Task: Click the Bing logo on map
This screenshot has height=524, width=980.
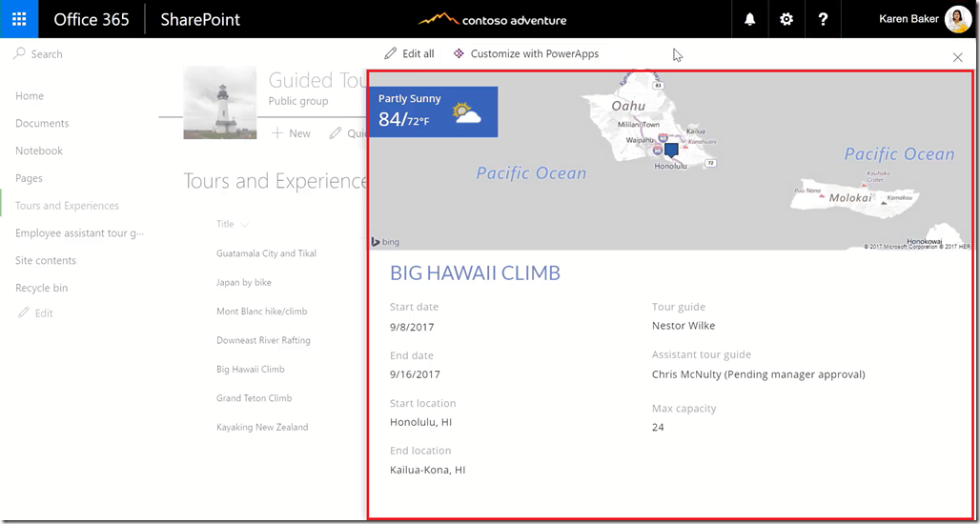Action: 385,242
